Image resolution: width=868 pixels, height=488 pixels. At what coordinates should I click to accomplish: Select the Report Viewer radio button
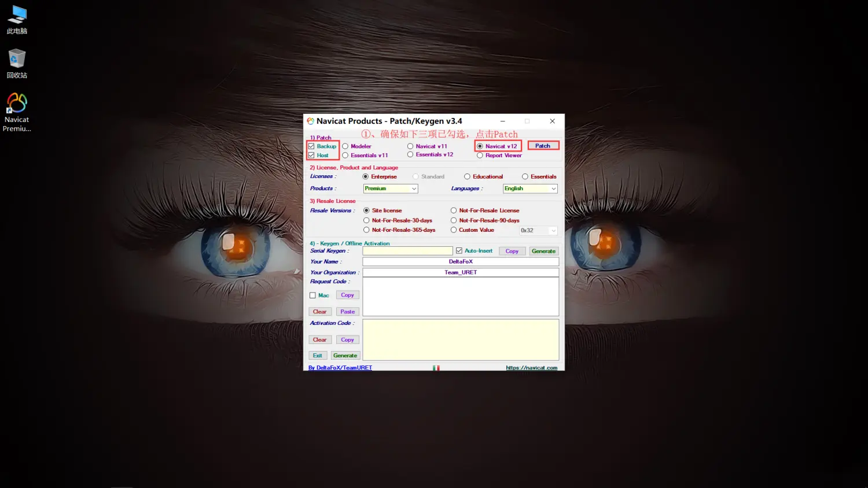(x=480, y=155)
